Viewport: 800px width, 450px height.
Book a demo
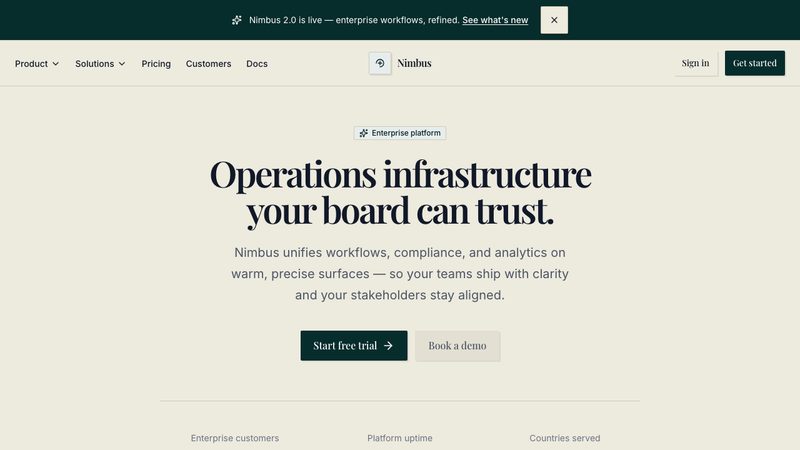tap(457, 345)
